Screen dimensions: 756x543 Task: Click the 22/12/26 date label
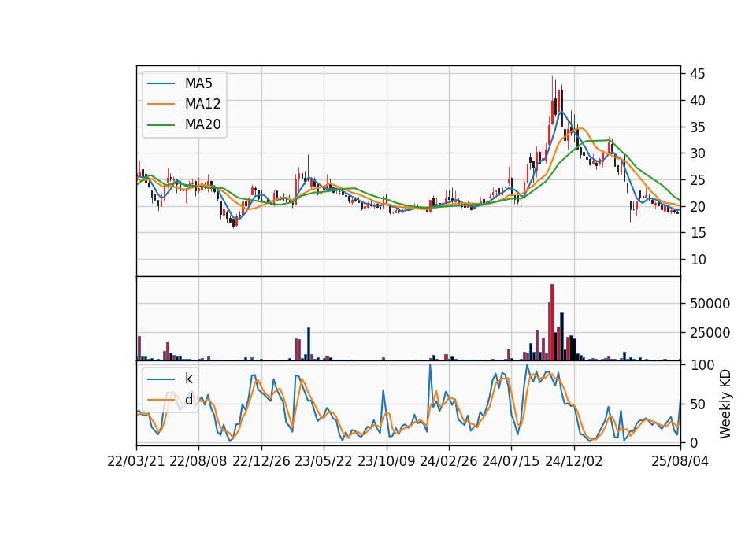pyautogui.click(x=261, y=461)
